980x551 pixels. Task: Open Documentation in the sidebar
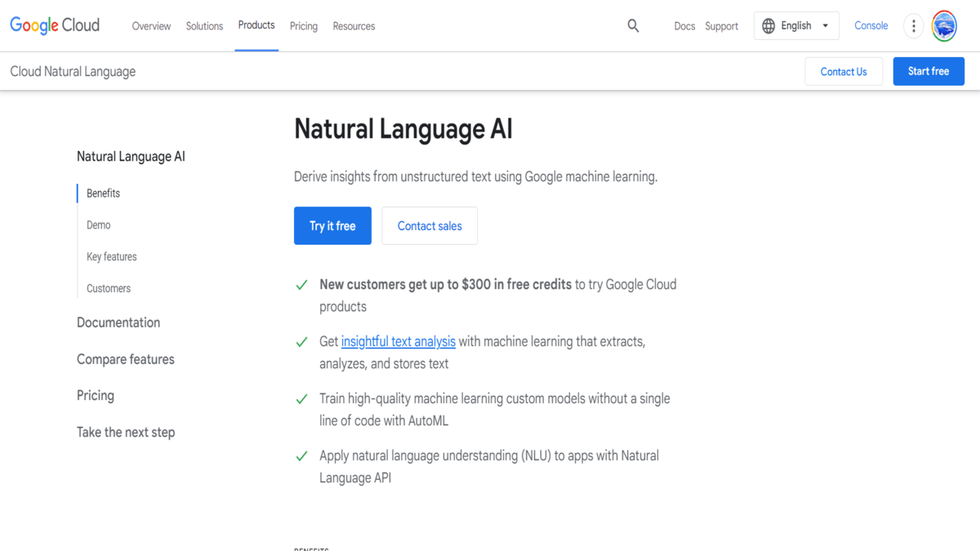click(x=118, y=323)
